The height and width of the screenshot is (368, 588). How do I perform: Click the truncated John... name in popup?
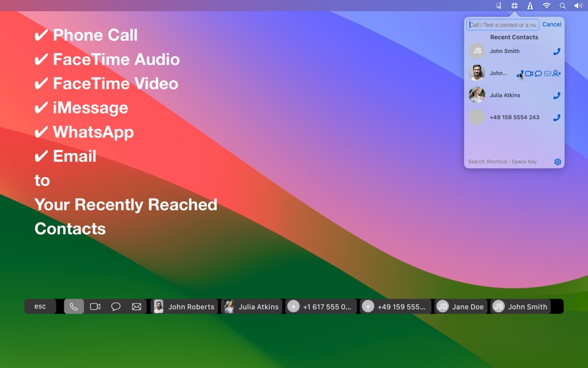(x=498, y=73)
